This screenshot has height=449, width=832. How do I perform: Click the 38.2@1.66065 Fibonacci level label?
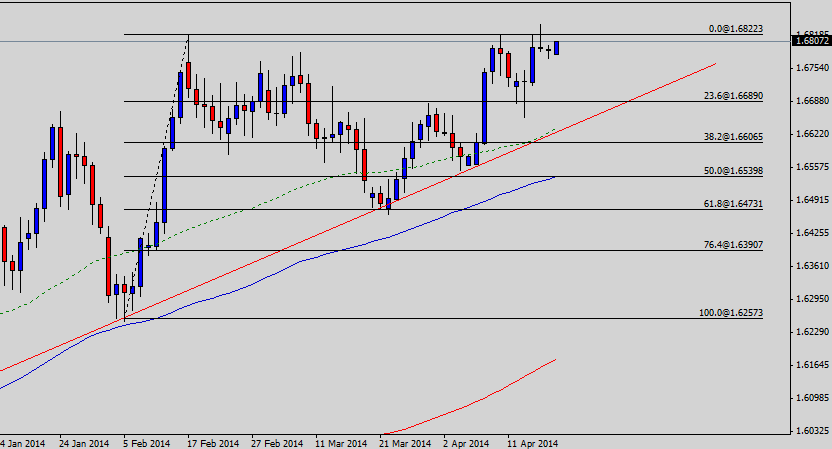click(733, 137)
